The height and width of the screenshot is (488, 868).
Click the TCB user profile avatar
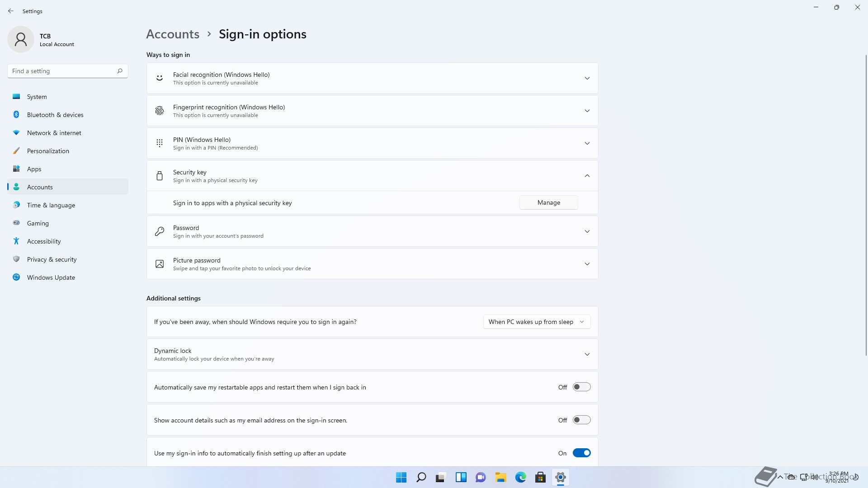click(21, 39)
